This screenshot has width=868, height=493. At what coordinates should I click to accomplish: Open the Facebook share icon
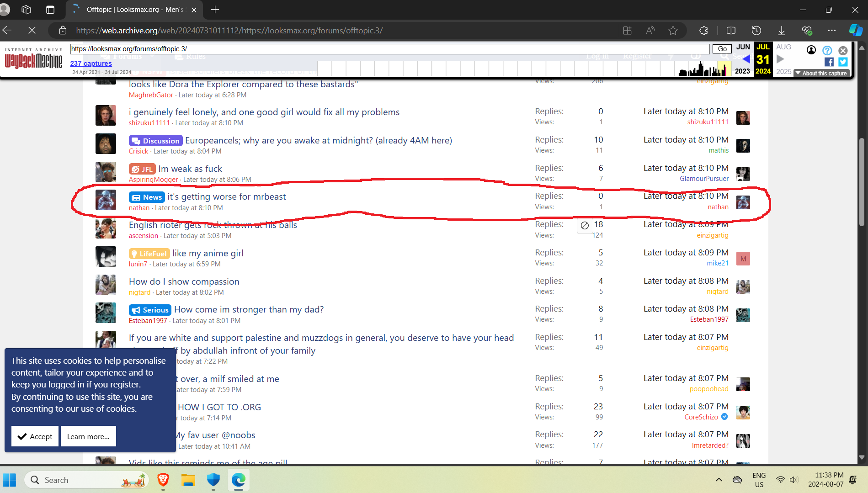[829, 62]
